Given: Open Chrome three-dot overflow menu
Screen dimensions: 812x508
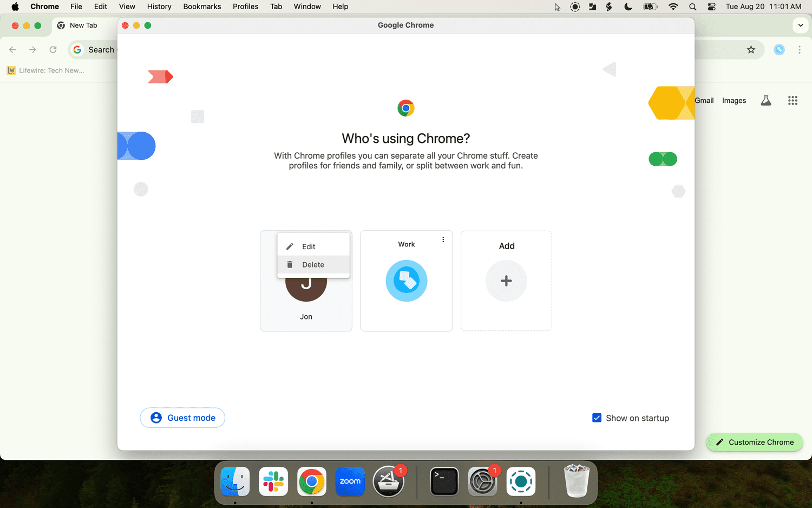Looking at the screenshot, I should (x=800, y=50).
